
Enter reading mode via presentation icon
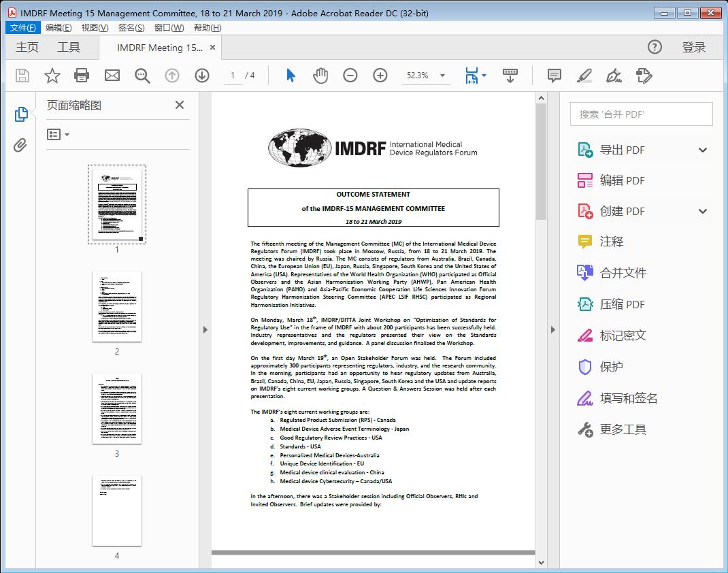coord(510,76)
